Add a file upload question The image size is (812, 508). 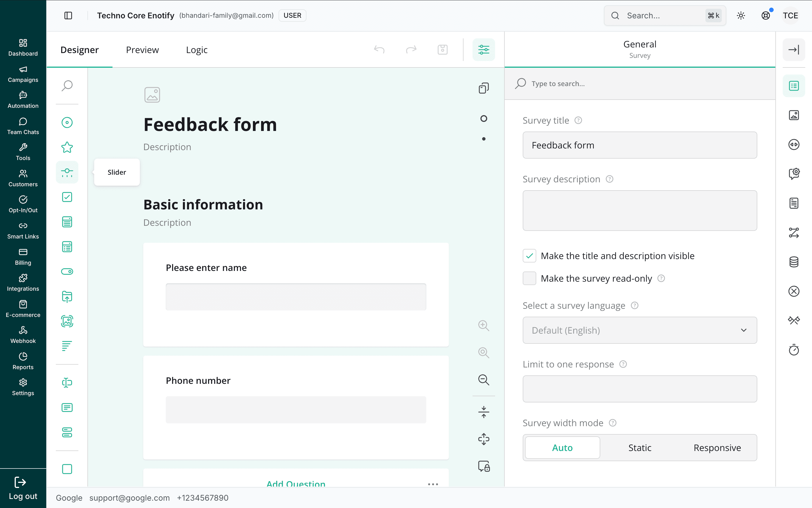coord(67,296)
